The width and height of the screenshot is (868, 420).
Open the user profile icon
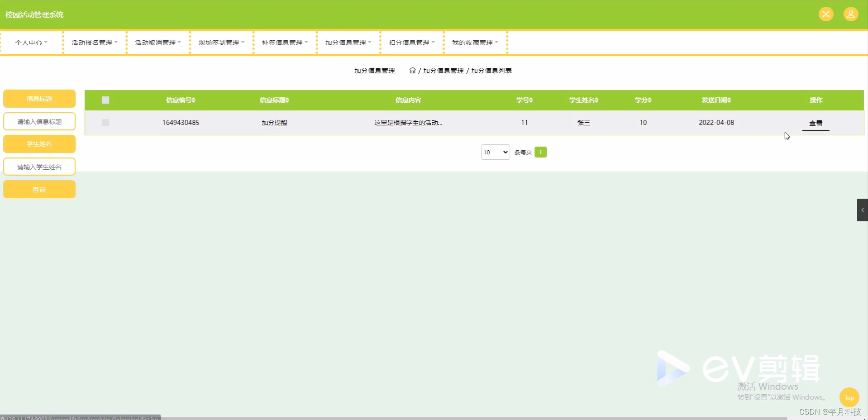tap(851, 14)
